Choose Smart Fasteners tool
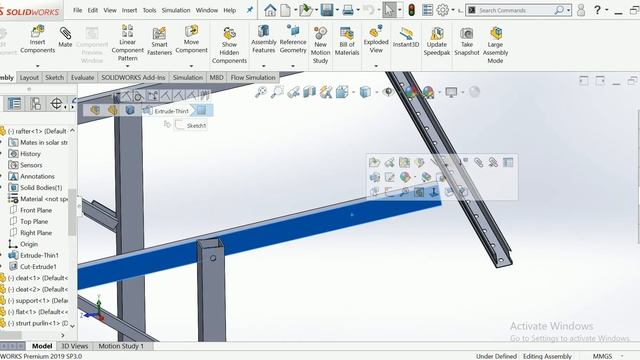This screenshot has width=640, height=360. (x=159, y=41)
